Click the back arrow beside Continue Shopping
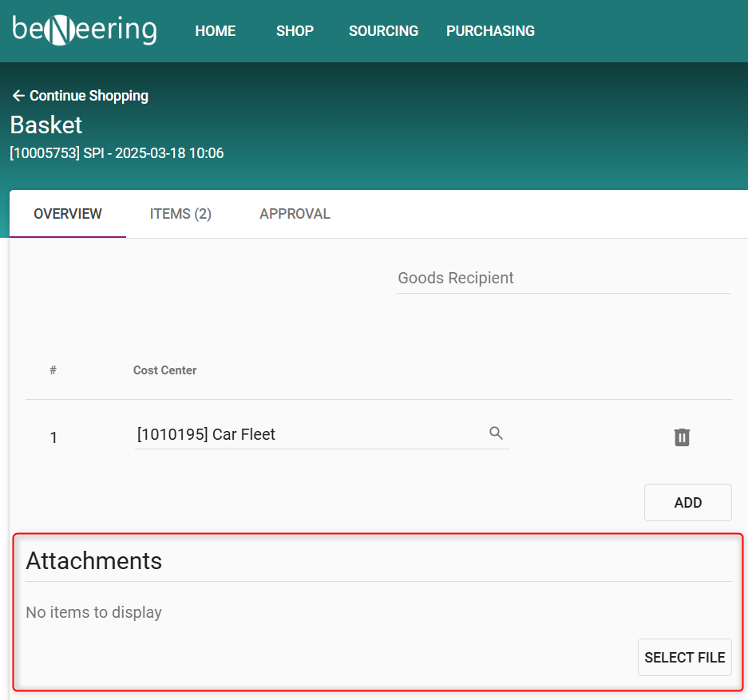The width and height of the screenshot is (748, 700). 18,96
